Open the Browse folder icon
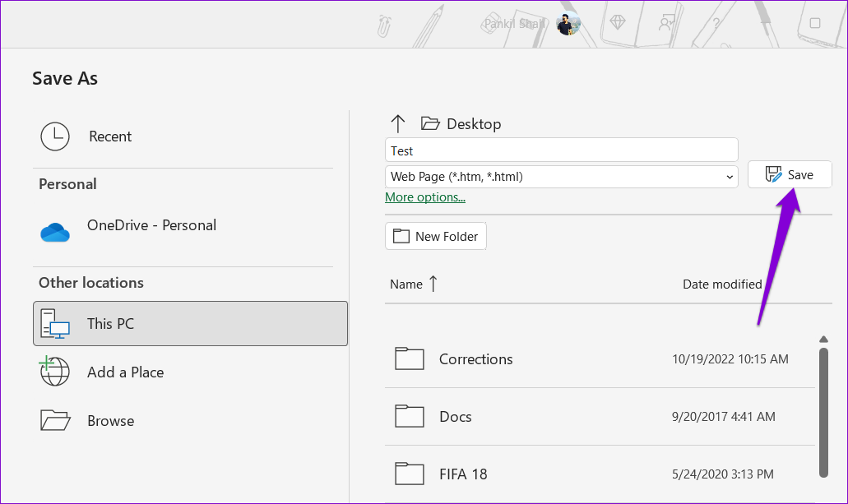 pos(55,420)
